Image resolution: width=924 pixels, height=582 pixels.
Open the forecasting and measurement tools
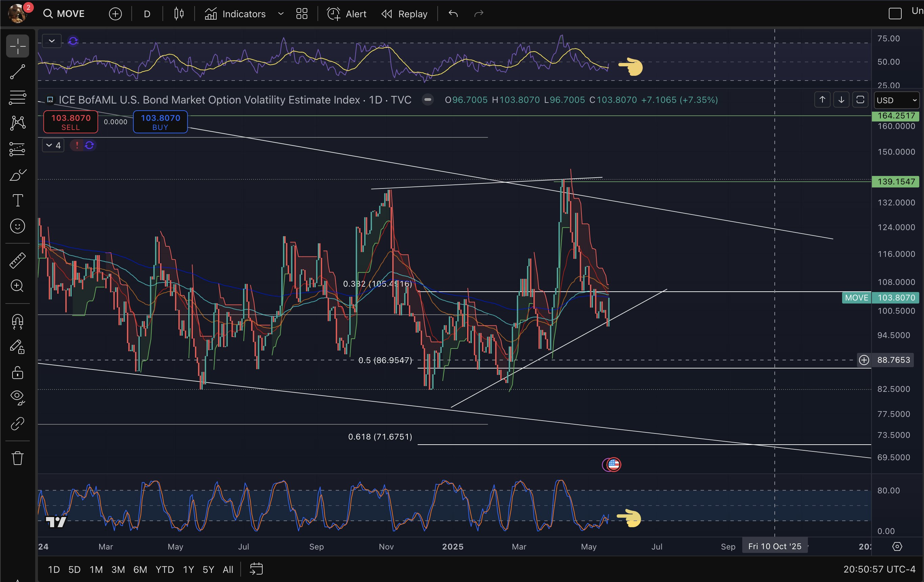pos(18,149)
